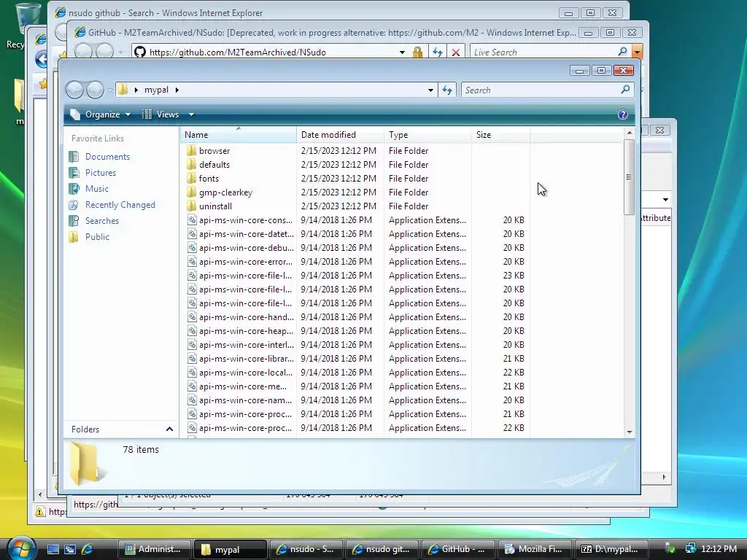747x560 pixels.
Task: Select api-ms-win-core-heap... DLL file
Action: coord(246,331)
